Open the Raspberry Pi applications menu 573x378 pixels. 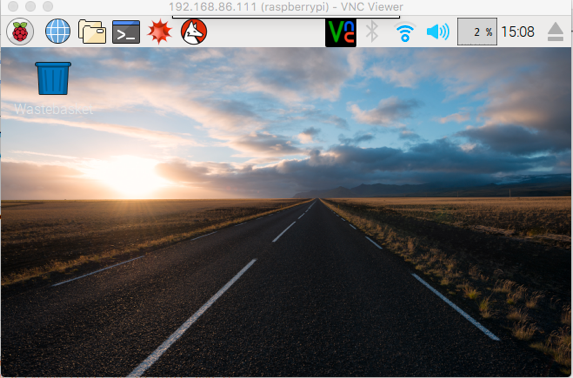pos(20,32)
